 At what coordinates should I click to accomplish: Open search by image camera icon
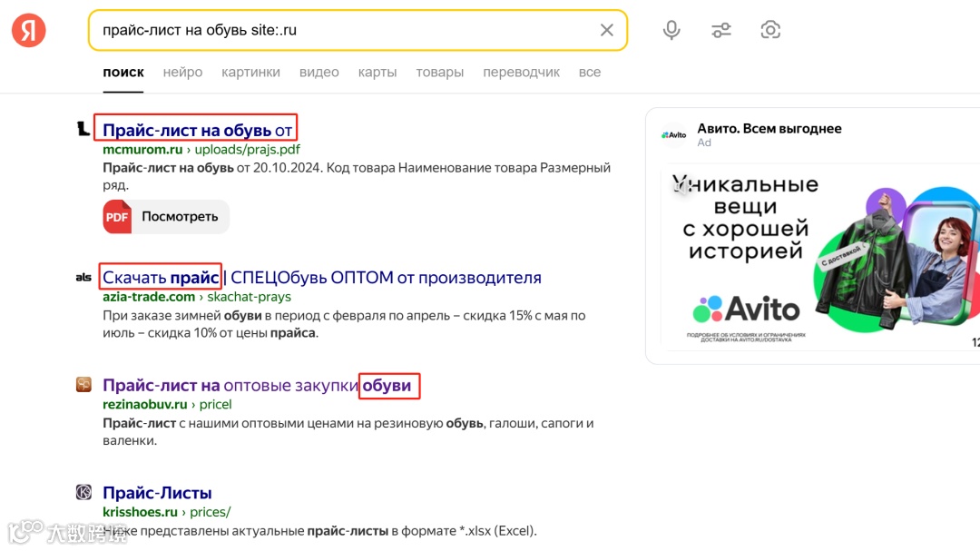(770, 30)
